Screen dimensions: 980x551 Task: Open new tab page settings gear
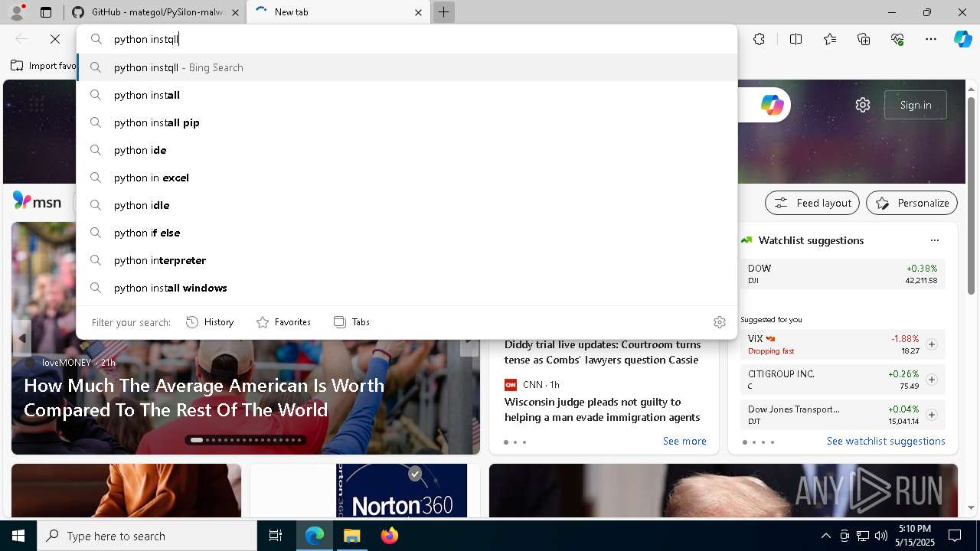863,105
